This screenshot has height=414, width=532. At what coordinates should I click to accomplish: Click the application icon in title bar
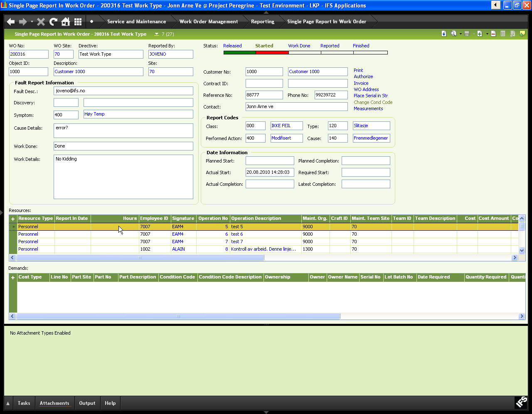click(x=4, y=5)
